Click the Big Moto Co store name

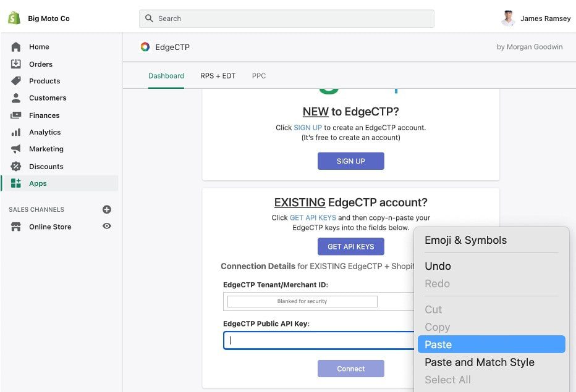coord(49,19)
